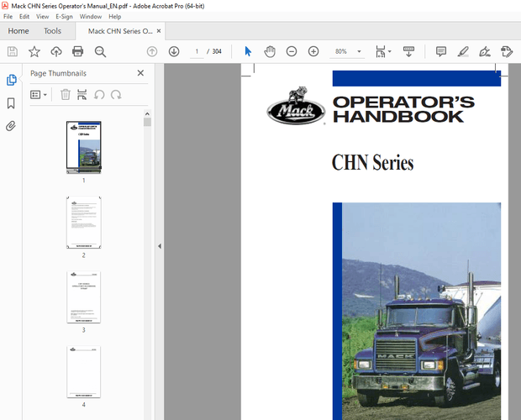Click the print pages thumbnail icon
521x420 pixels.
pos(82,95)
